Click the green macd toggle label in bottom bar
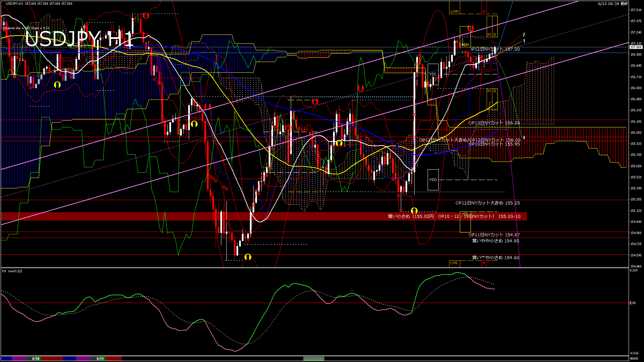This screenshot has height=362, width=644. tap(314, 359)
